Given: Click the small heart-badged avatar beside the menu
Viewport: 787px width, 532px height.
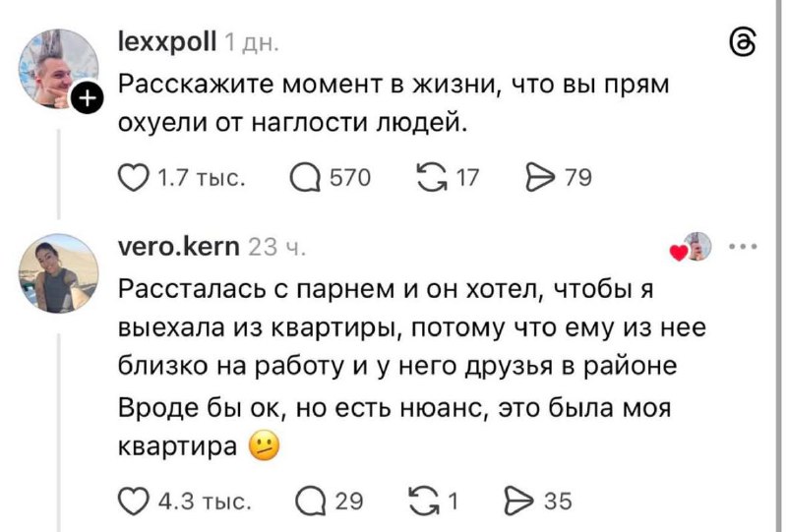Looking at the screenshot, I should point(696,247).
